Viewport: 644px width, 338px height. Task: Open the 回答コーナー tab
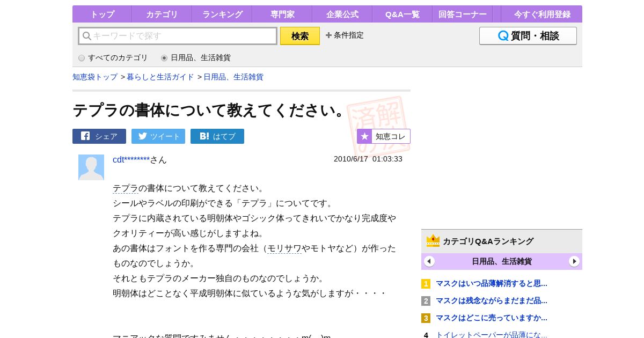click(463, 14)
